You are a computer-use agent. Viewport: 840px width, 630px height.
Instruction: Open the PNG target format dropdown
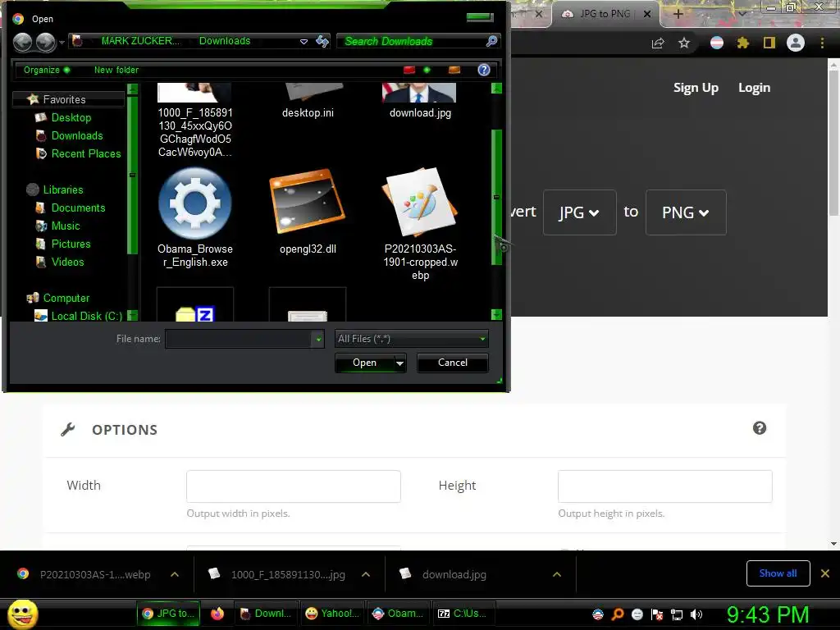[x=686, y=212]
